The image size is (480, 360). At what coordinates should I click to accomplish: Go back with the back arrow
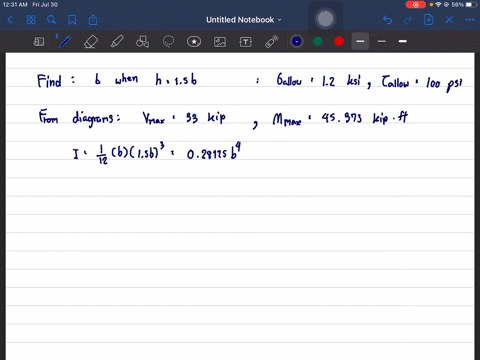(x=10, y=20)
